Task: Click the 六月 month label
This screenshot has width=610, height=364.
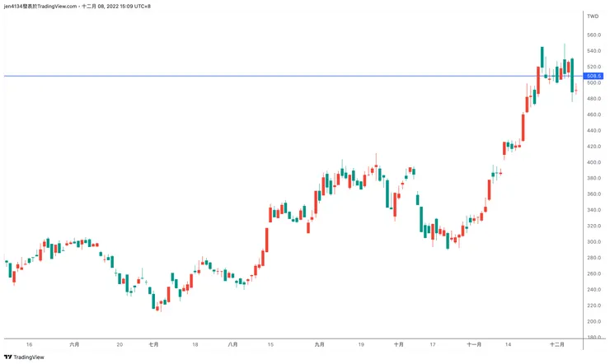Action: pyautogui.click(x=74, y=344)
